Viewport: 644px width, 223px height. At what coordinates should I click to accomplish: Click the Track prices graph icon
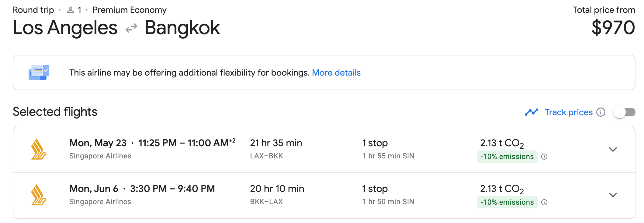[x=531, y=112]
